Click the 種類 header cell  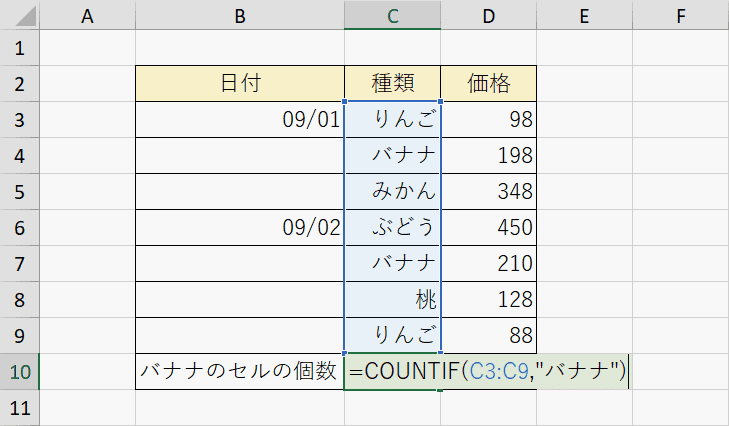392,84
